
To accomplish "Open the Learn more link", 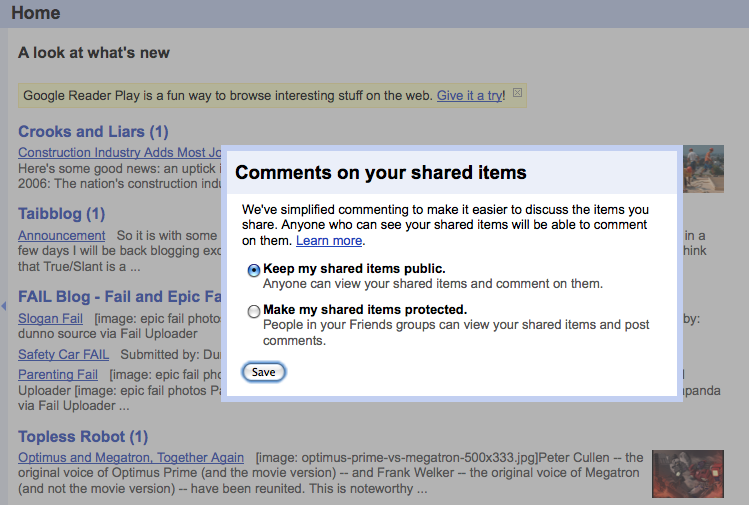I will point(329,241).
